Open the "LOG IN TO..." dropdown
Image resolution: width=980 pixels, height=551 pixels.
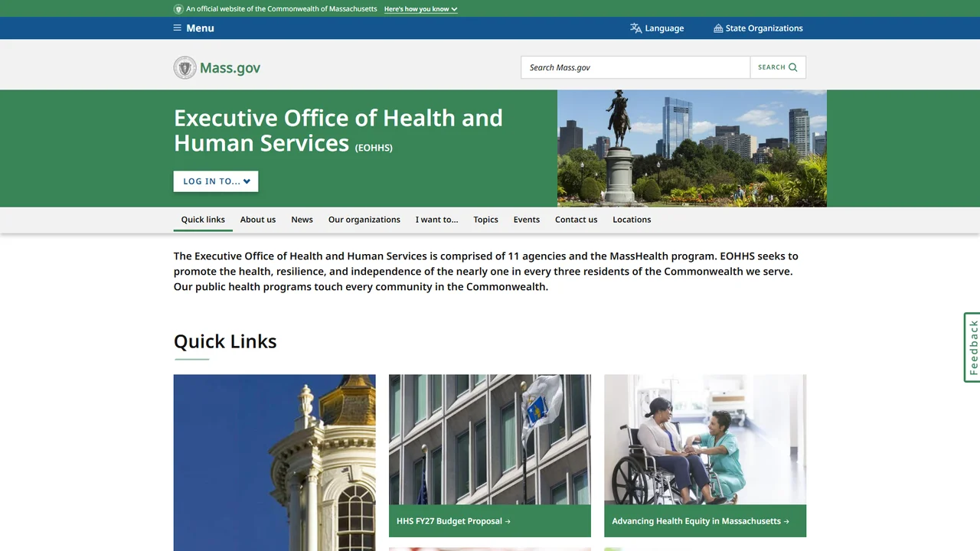click(216, 181)
